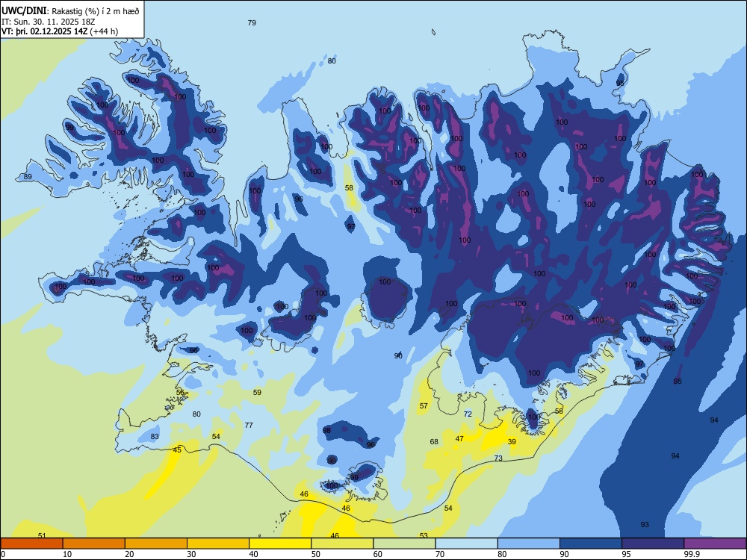Select the 95 map value off the southeast coast

point(678,381)
